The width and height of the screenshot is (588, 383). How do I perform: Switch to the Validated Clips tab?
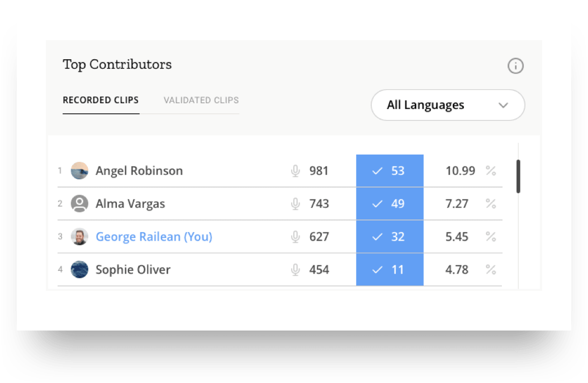pos(201,100)
